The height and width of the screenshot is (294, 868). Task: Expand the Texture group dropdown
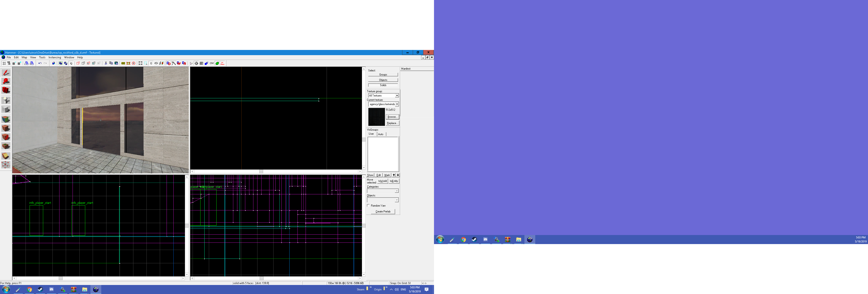click(x=397, y=96)
